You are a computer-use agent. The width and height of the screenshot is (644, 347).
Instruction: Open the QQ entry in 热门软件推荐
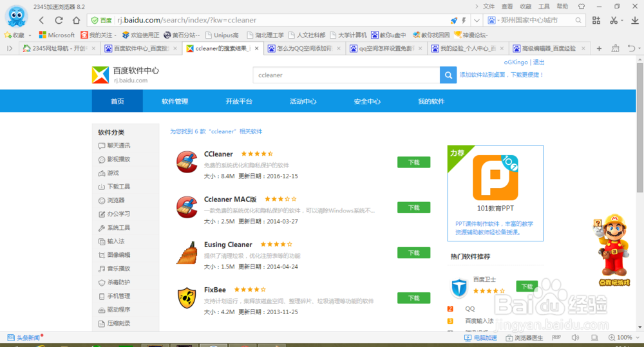coord(469,309)
